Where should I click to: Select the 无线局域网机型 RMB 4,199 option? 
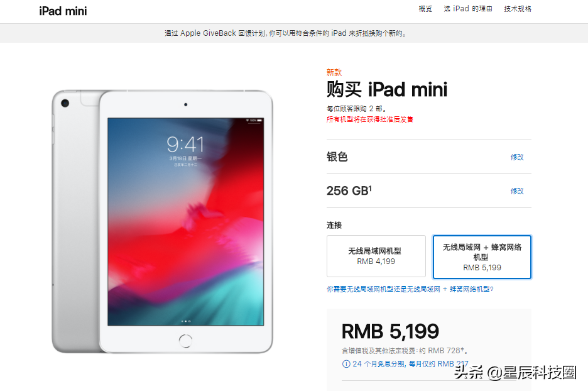click(x=376, y=256)
